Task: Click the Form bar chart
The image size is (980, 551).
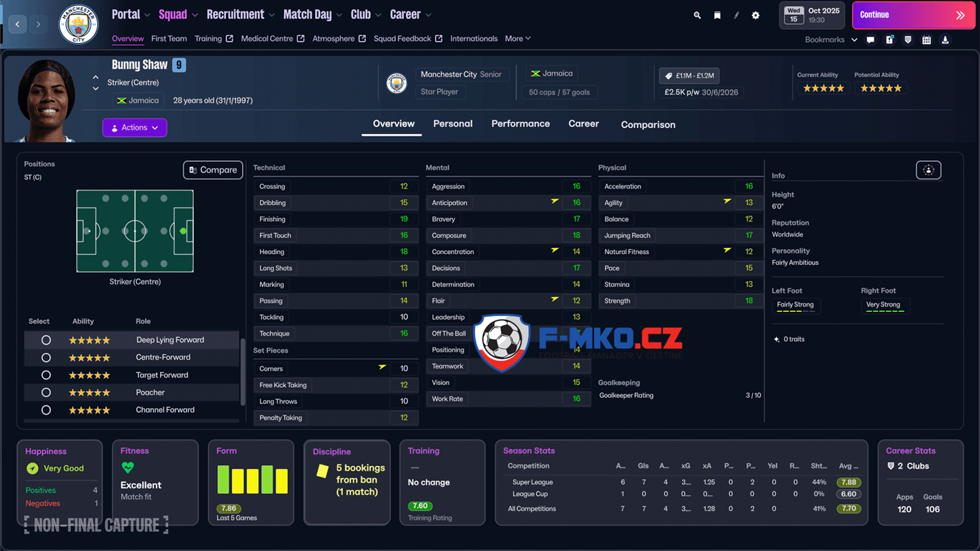Action: [252, 479]
